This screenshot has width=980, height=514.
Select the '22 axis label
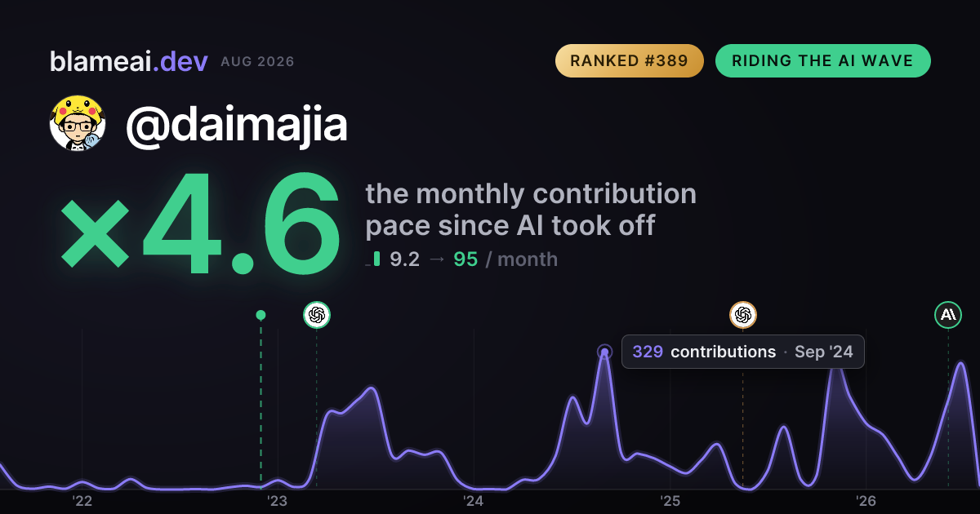click(82, 501)
